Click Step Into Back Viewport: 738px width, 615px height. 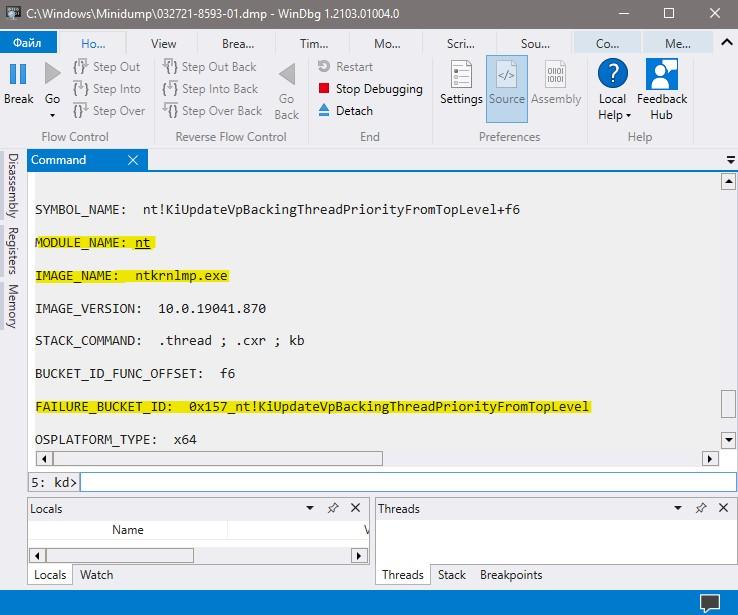click(x=210, y=88)
